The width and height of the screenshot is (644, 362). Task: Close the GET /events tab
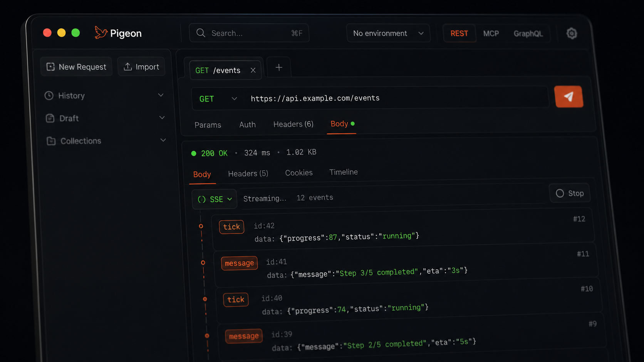tap(253, 70)
